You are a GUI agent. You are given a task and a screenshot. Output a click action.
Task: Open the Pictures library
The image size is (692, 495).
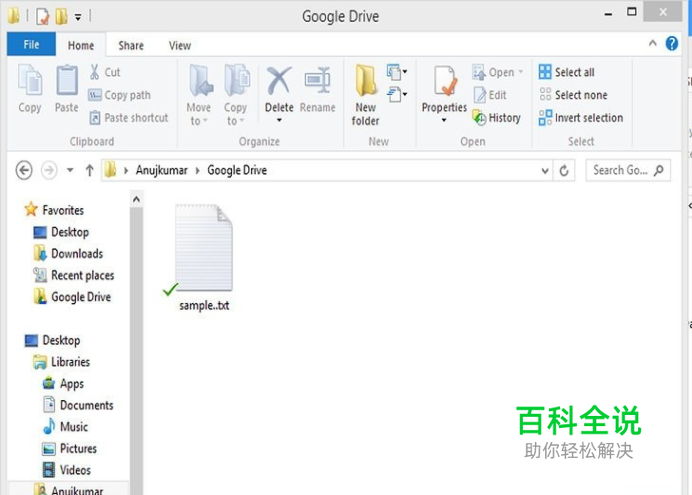[x=69, y=448]
